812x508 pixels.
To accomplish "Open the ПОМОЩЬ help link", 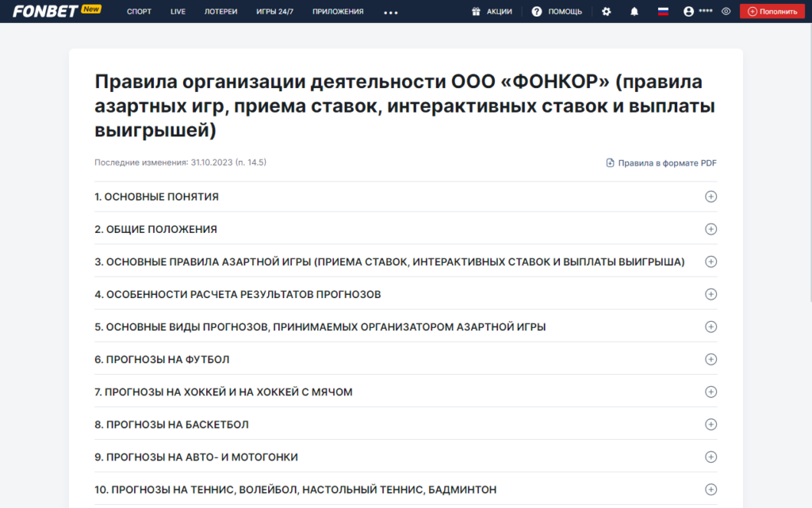I will [x=565, y=11].
